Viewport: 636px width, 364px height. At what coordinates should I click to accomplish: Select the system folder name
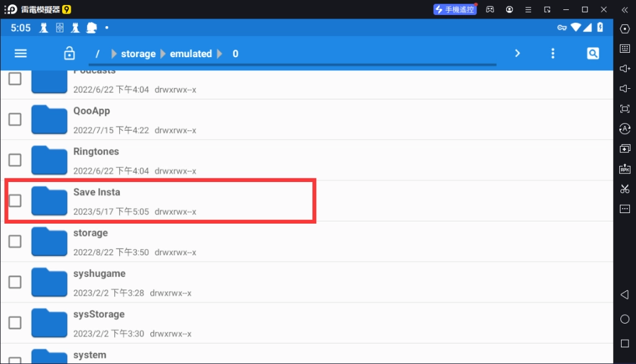pyautogui.click(x=89, y=355)
